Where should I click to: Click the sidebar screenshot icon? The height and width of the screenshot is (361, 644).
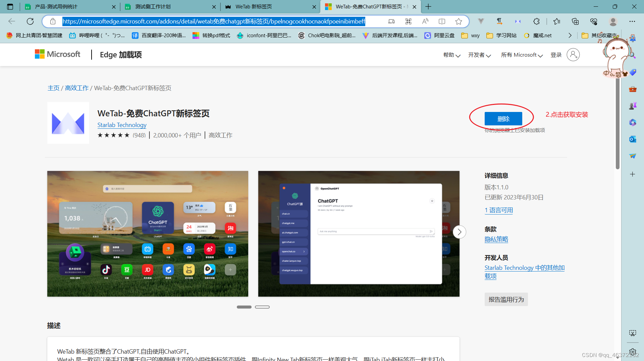coord(633,333)
